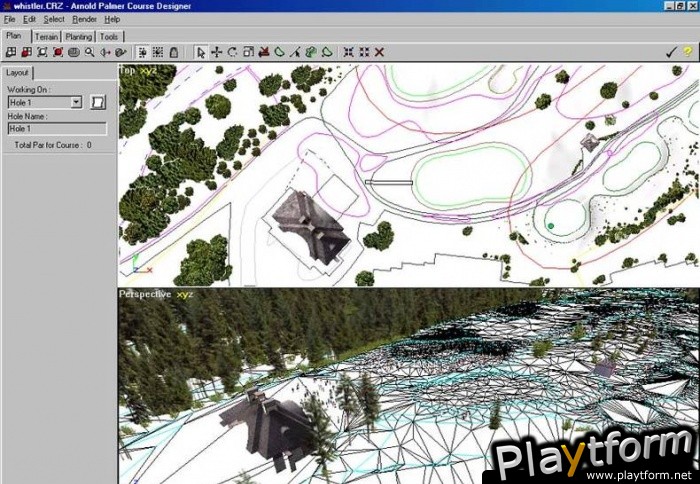
Task: Expand the Working On hole dropdown
Action: point(76,102)
